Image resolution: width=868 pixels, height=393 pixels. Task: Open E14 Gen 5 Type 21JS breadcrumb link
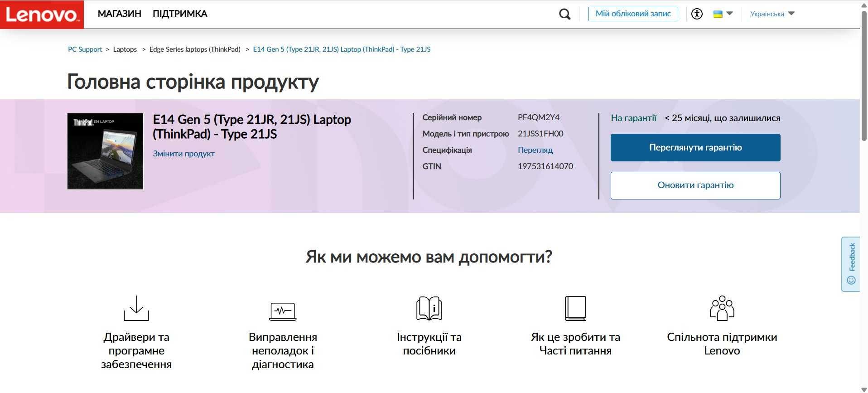pyautogui.click(x=342, y=49)
